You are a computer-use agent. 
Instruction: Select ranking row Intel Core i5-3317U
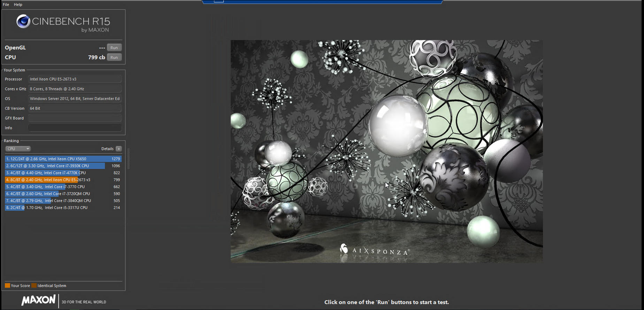(x=63, y=208)
